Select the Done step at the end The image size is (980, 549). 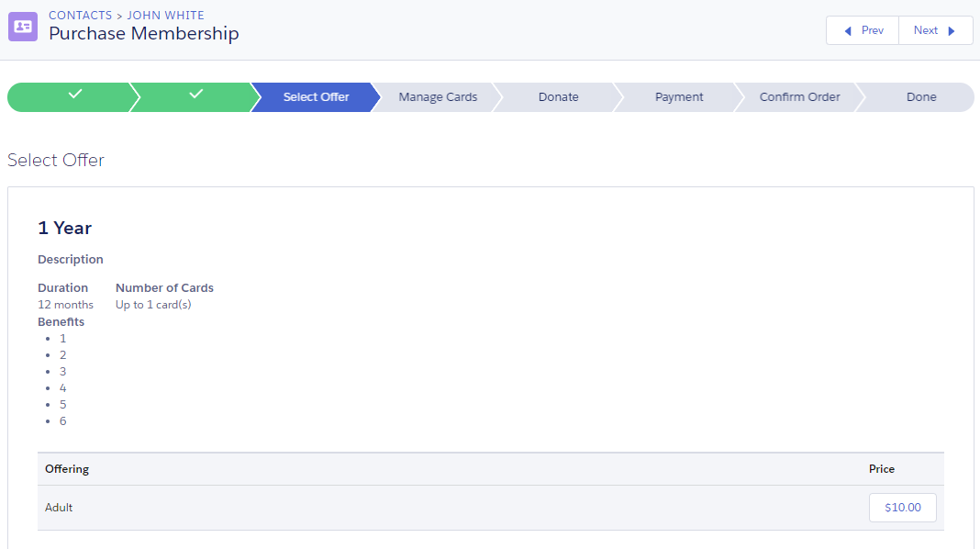click(x=921, y=95)
